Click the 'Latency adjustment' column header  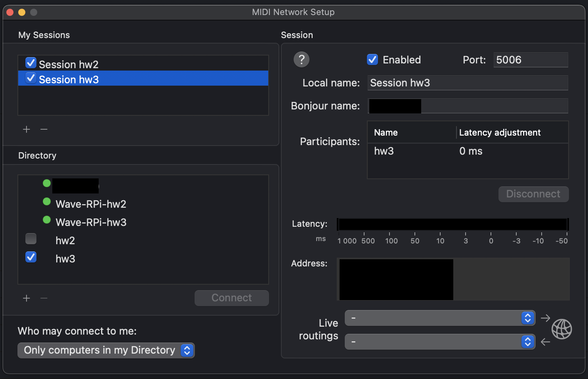500,132
